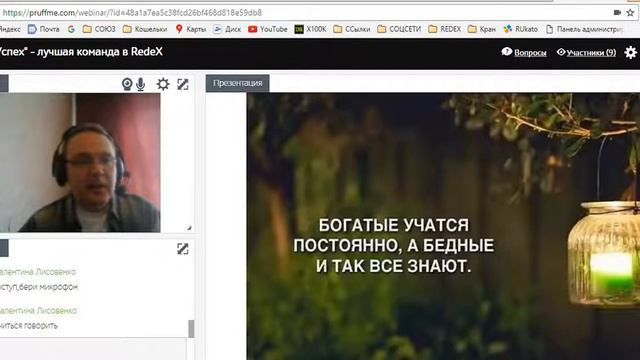Show Участники (9) list
This screenshot has width=640, height=360.
pyautogui.click(x=587, y=52)
